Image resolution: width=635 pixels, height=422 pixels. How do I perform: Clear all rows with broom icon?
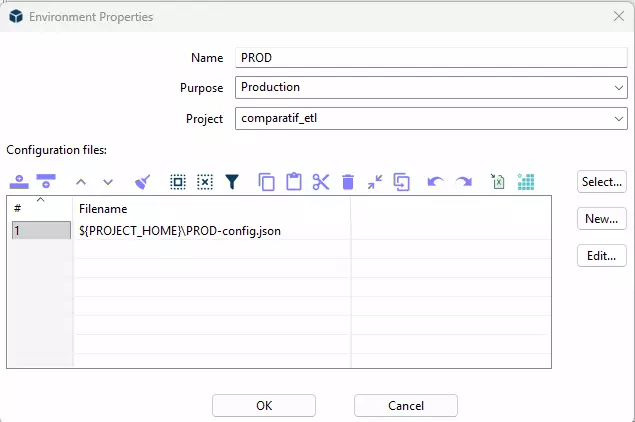[x=143, y=182]
